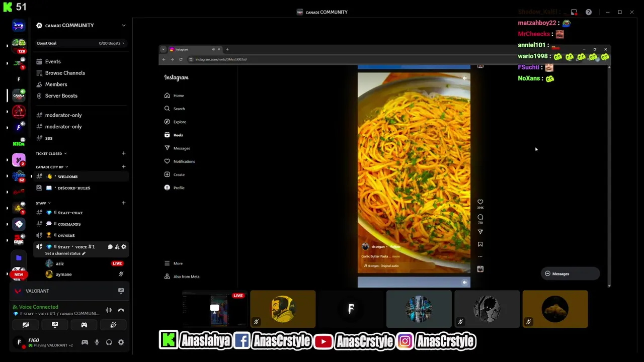Add a channel to the STAFF category
The height and width of the screenshot is (362, 644).
tap(123, 203)
